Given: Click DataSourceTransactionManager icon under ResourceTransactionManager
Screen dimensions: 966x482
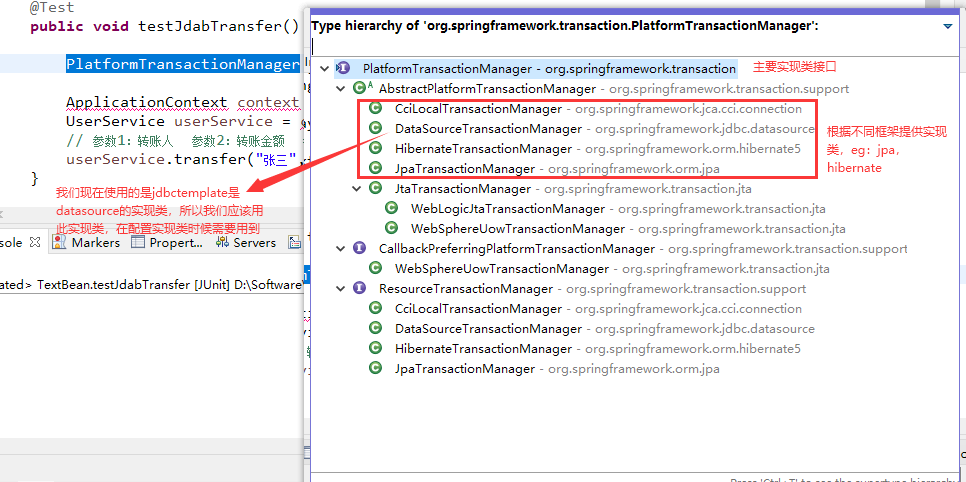Looking at the screenshot, I should [375, 329].
